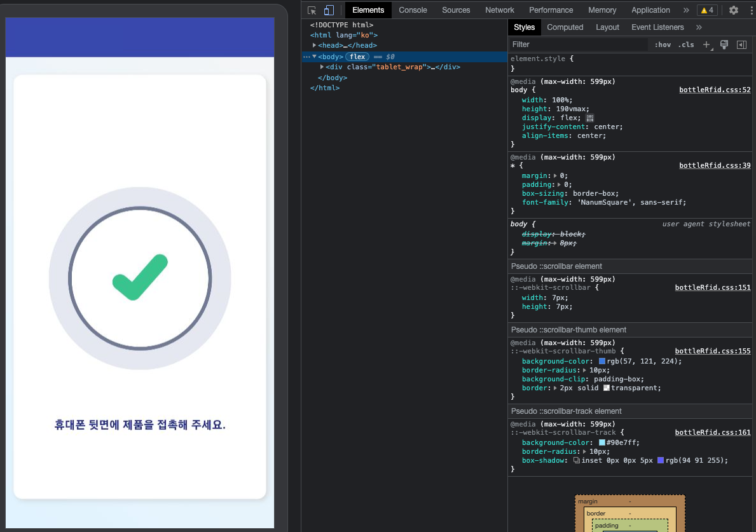The width and height of the screenshot is (756, 532).
Task: Toggle computed styles sidebar icon
Action: (741, 45)
